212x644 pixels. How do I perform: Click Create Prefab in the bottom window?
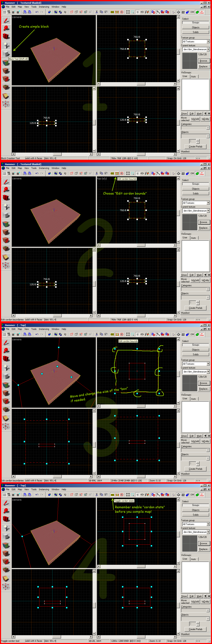[195, 629]
